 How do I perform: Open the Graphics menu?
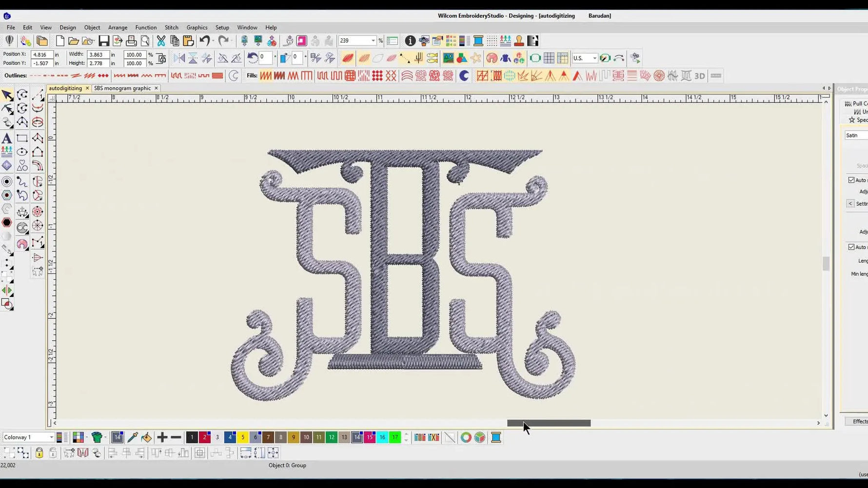point(197,28)
